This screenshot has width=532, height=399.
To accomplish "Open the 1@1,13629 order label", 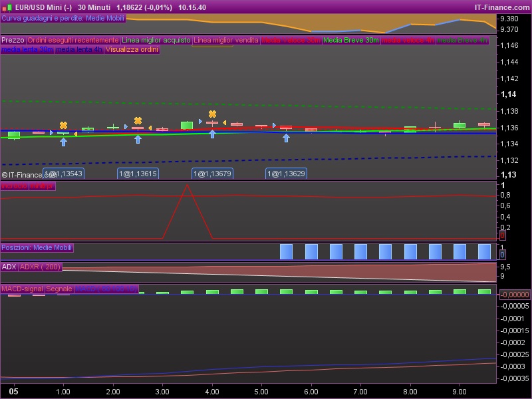I will pos(287,174).
